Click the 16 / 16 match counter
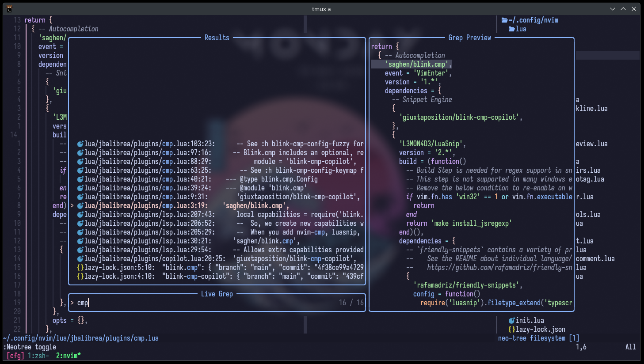The height and width of the screenshot is (364, 644). pyautogui.click(x=351, y=303)
